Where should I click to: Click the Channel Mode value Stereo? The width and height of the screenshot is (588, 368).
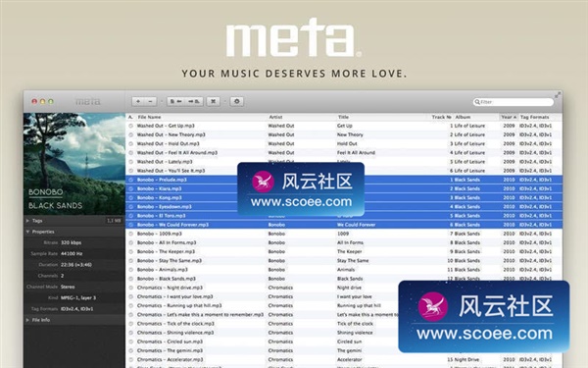[68, 287]
